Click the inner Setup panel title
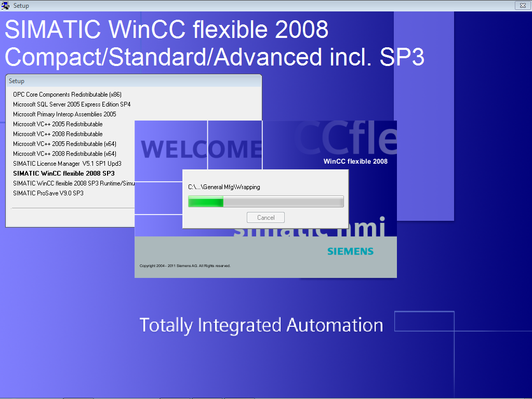532x399 pixels. pos(17,81)
